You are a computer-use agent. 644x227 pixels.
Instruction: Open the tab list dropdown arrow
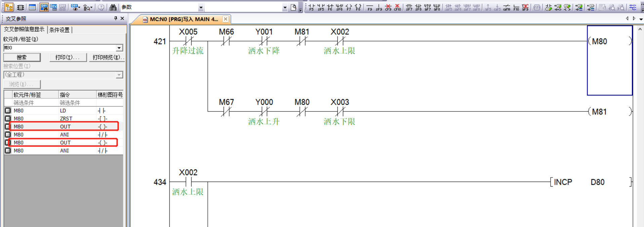coord(641,19)
